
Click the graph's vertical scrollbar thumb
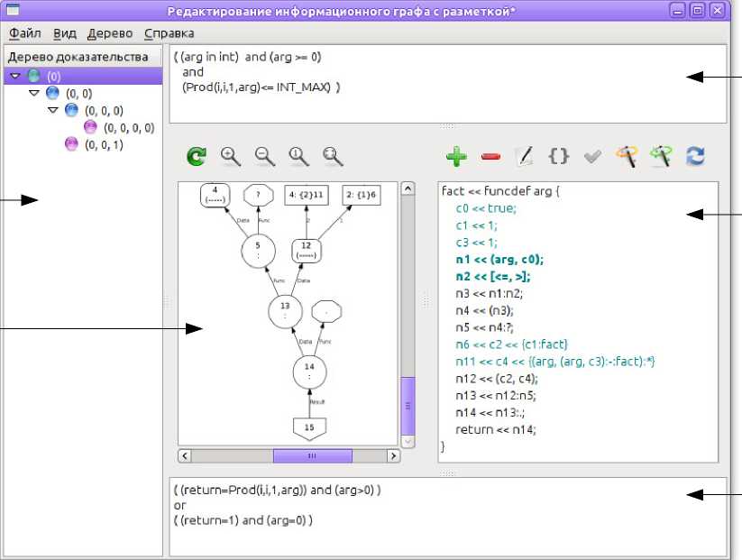(x=408, y=406)
